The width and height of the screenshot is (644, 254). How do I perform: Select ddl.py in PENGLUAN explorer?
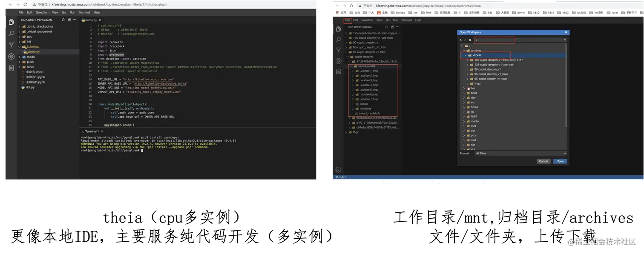click(30, 87)
